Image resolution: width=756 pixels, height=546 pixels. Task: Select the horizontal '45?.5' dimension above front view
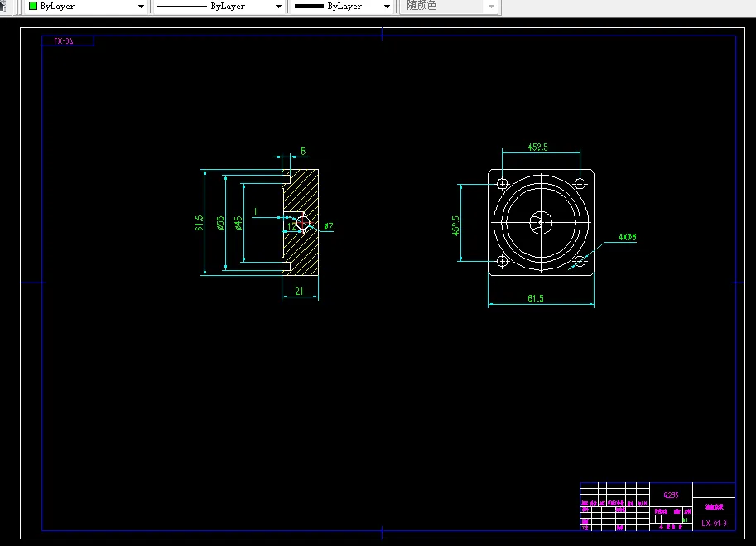pos(537,147)
